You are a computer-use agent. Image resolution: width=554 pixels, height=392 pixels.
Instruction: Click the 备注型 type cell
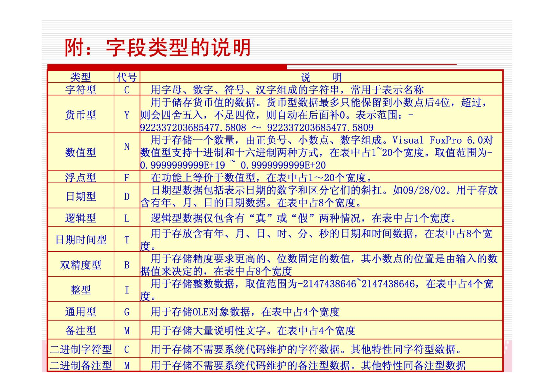point(80,330)
